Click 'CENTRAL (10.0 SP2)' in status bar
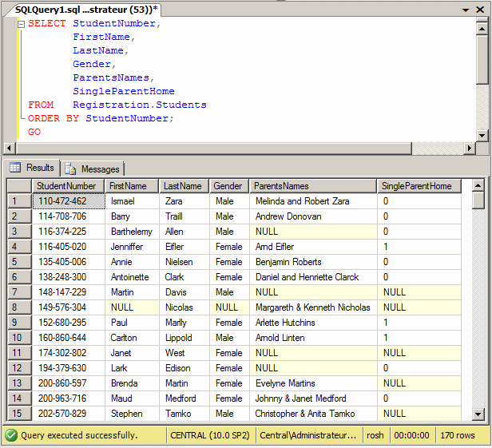Image resolution: width=492 pixels, height=448 pixels. click(210, 435)
